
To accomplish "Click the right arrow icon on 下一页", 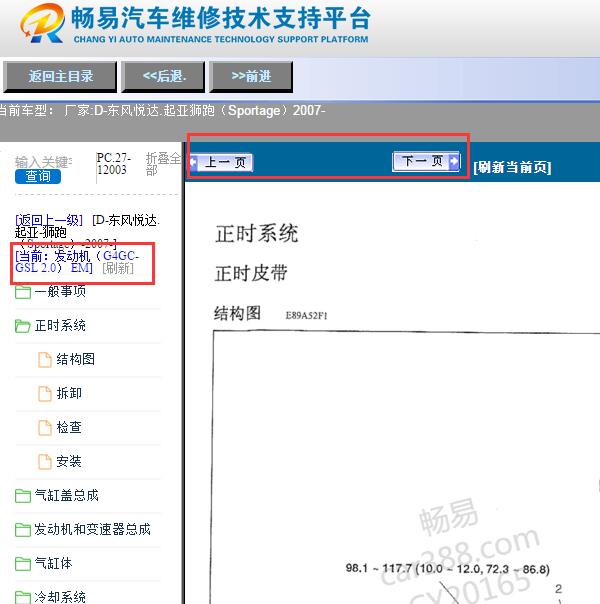I will [x=454, y=161].
